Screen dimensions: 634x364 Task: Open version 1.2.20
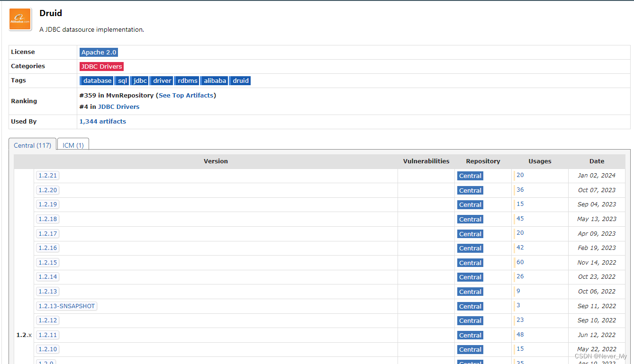[47, 190]
